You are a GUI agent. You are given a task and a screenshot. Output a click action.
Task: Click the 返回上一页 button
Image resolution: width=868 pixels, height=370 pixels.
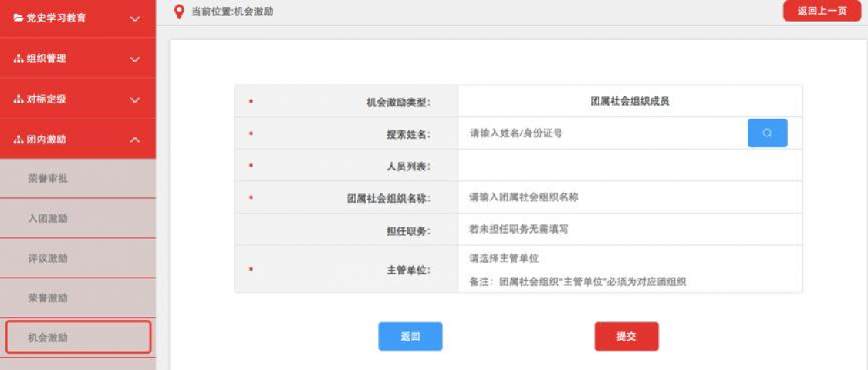pos(822,11)
